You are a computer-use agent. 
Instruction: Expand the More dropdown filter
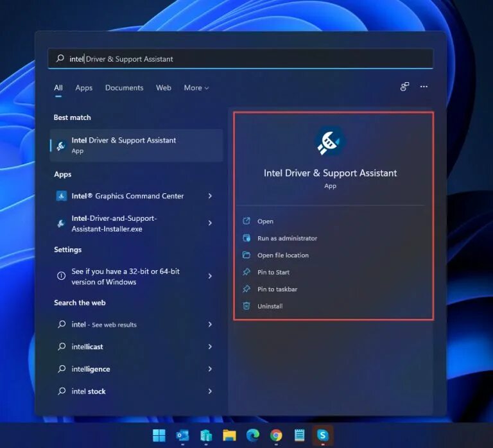point(196,88)
